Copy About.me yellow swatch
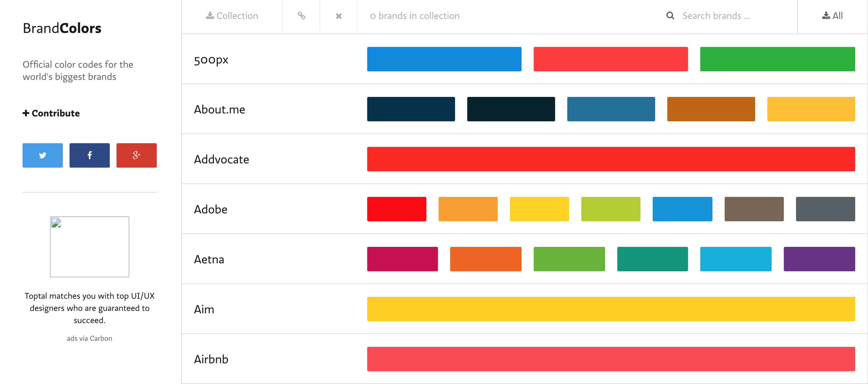 tap(811, 109)
